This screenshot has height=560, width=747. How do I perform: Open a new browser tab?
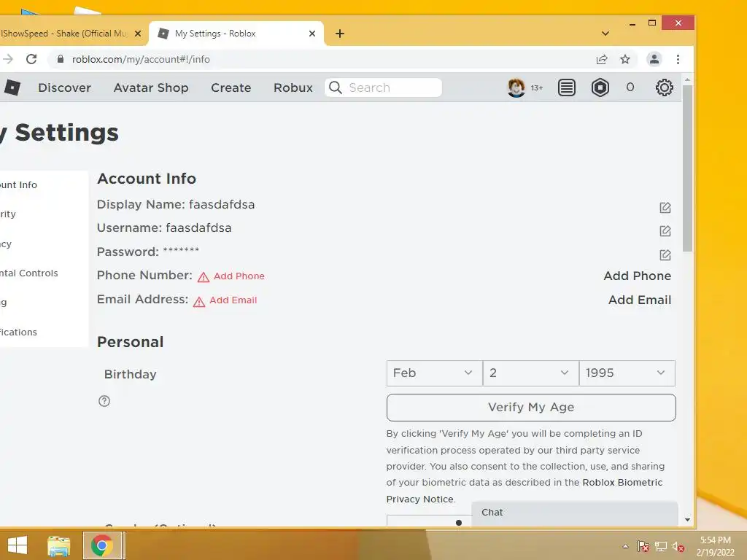coord(340,34)
